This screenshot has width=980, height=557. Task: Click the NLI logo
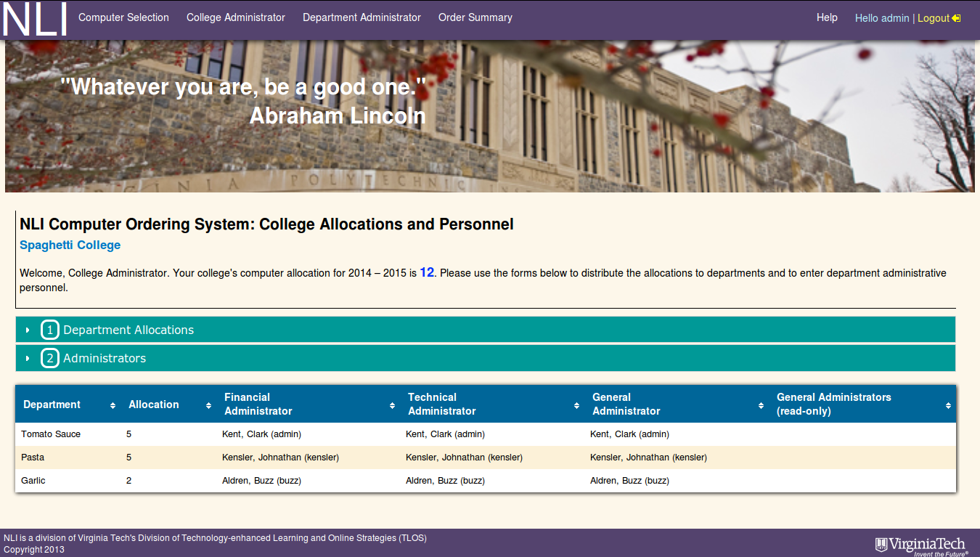point(35,20)
